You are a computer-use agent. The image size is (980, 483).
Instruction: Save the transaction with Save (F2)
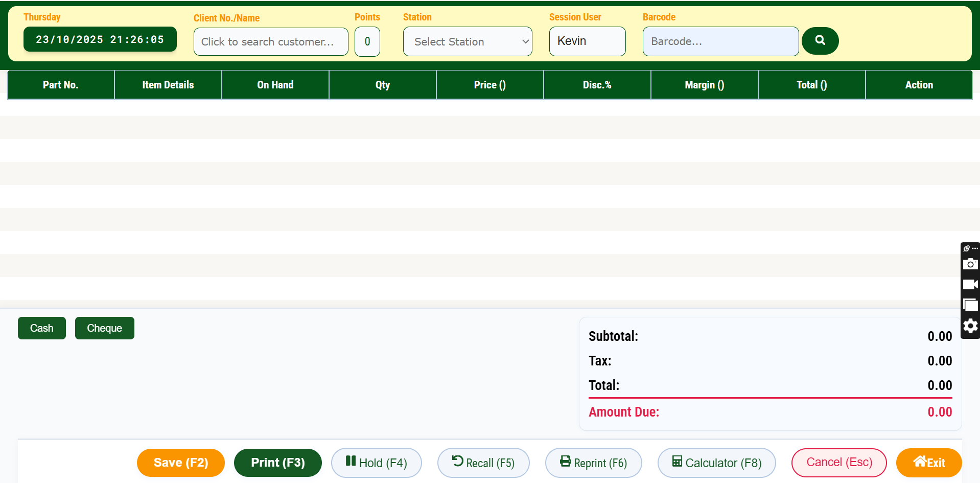[180, 462]
